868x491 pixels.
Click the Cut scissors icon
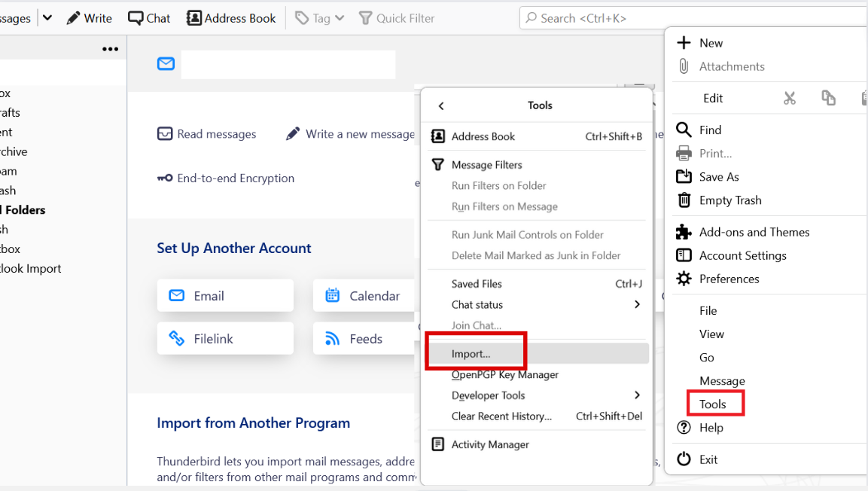(790, 98)
